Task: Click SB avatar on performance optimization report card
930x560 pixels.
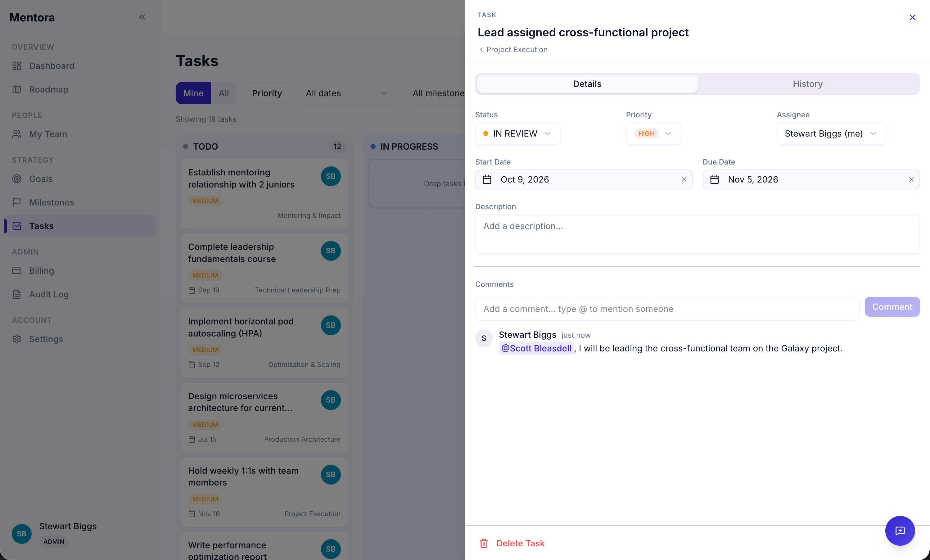Action: [x=331, y=549]
